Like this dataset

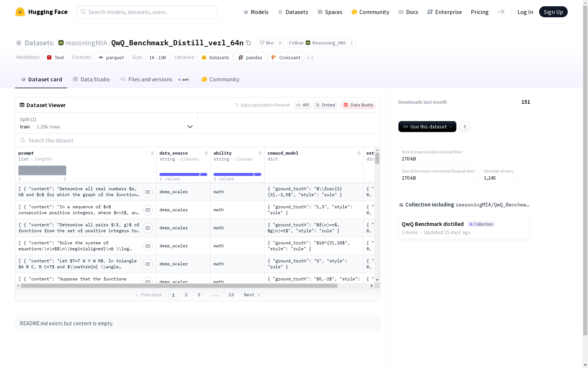coord(266,43)
